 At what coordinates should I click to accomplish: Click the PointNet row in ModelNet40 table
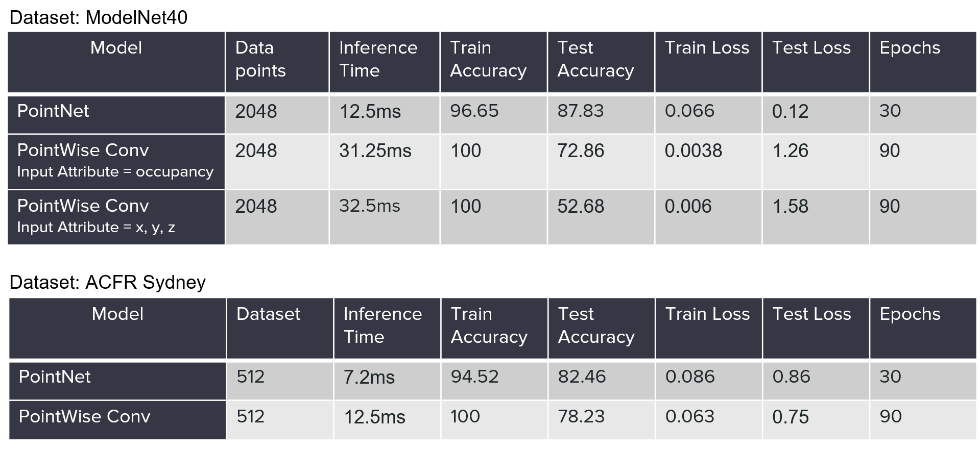coord(53,111)
